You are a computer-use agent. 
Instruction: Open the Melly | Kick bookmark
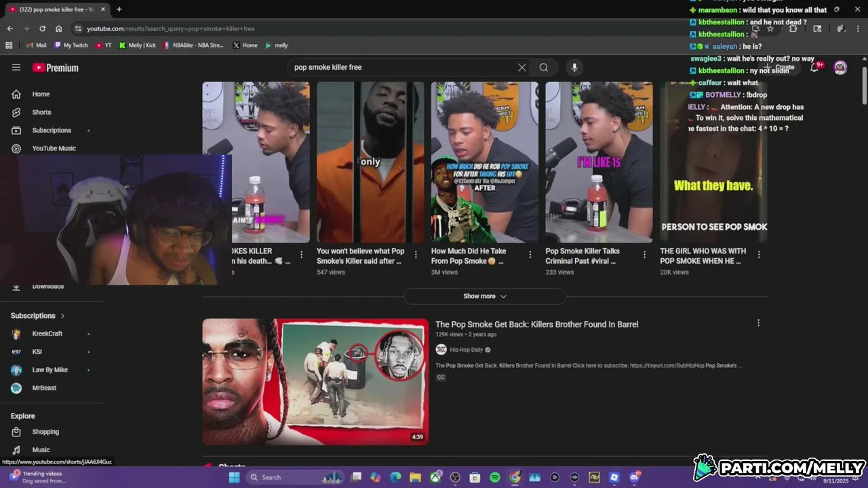point(137,45)
